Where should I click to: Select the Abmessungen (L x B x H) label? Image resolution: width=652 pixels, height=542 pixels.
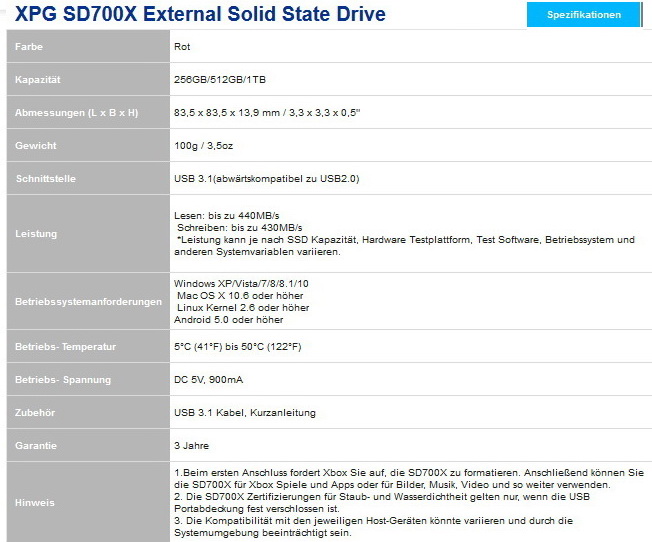(88, 112)
